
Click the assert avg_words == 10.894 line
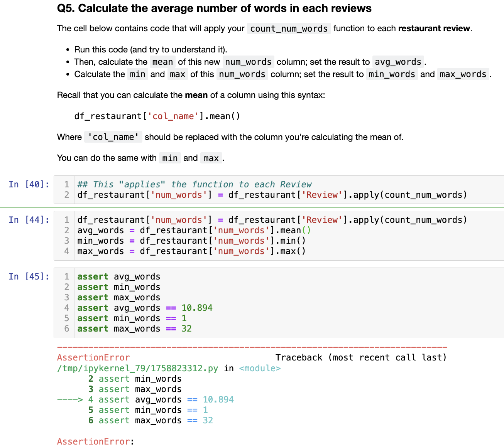(144, 308)
